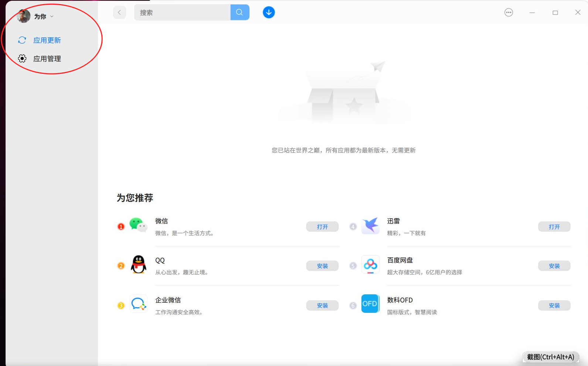Click the 百度网盘 app title text
The height and width of the screenshot is (366, 588).
coord(400,260)
